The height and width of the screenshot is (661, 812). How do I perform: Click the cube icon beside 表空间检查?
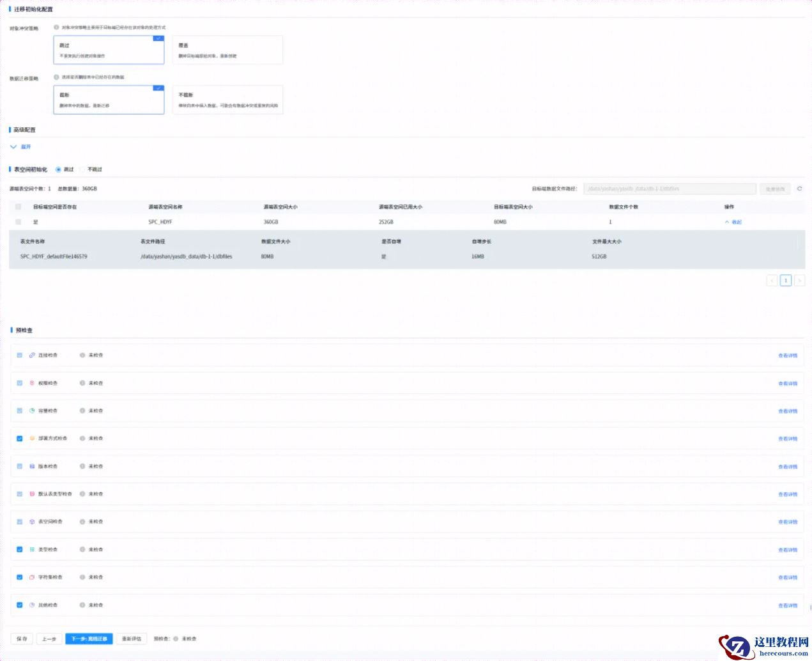32,522
